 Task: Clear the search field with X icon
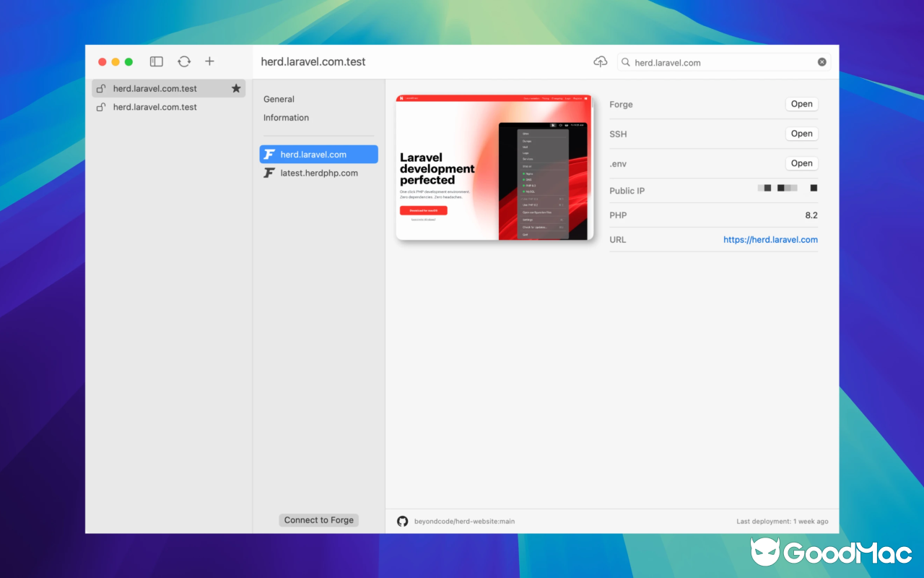(821, 62)
